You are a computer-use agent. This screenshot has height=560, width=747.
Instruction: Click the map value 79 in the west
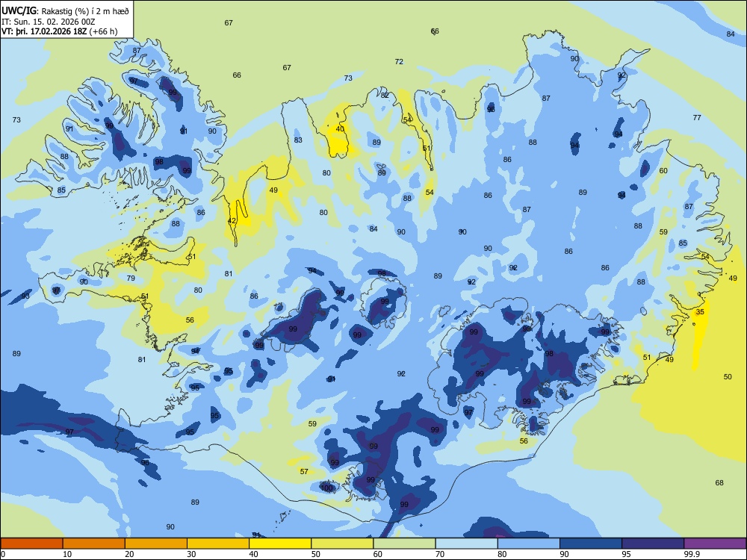(x=131, y=278)
